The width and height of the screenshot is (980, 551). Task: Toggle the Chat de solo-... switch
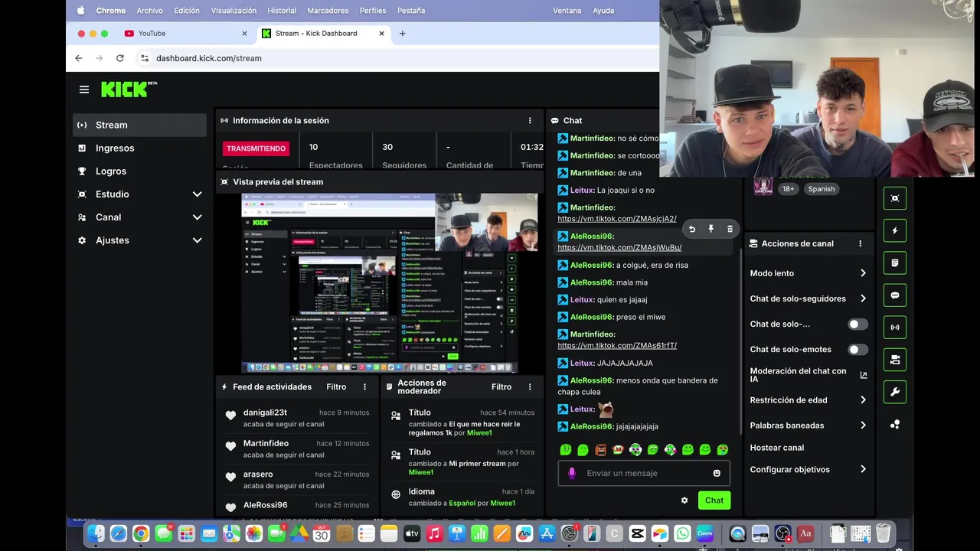(857, 324)
